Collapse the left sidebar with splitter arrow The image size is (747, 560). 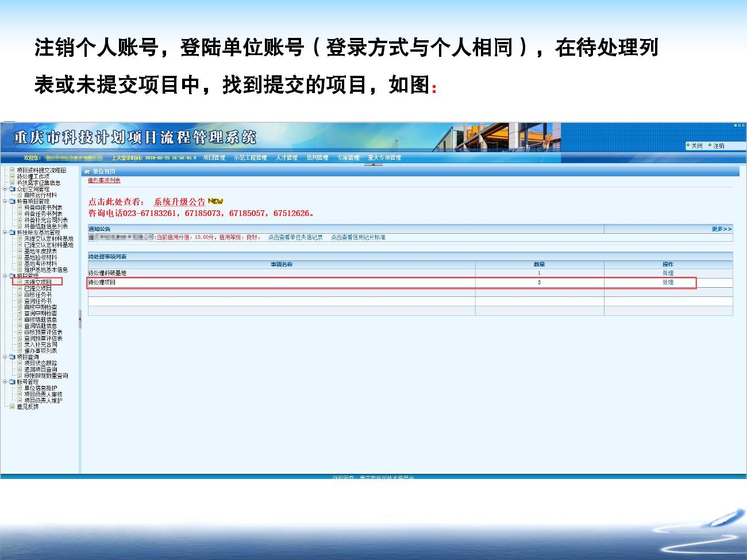click(80, 319)
